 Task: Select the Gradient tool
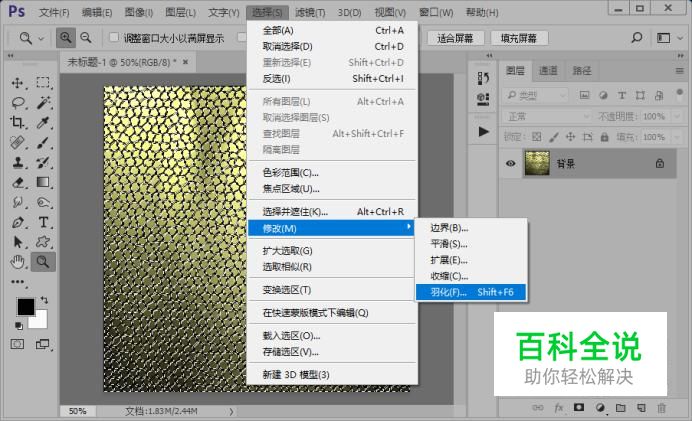coord(43,182)
